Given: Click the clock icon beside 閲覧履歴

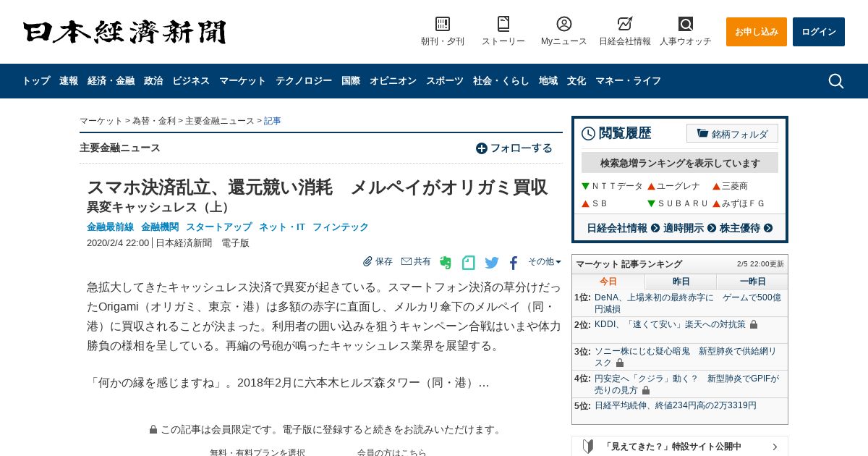Looking at the screenshot, I should pyautogui.click(x=588, y=133).
